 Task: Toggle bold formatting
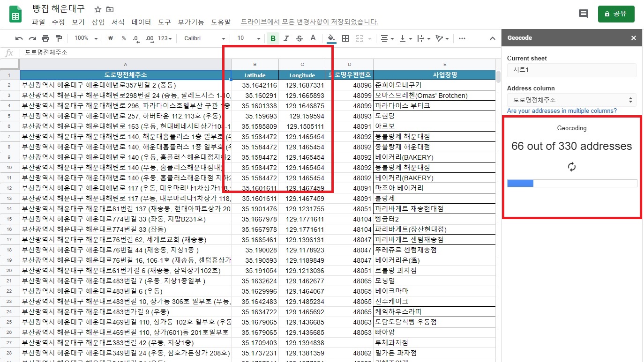click(x=273, y=38)
